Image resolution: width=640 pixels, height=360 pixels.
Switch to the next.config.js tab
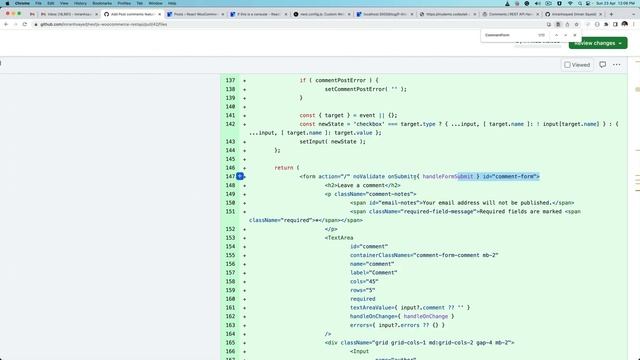coord(321,14)
